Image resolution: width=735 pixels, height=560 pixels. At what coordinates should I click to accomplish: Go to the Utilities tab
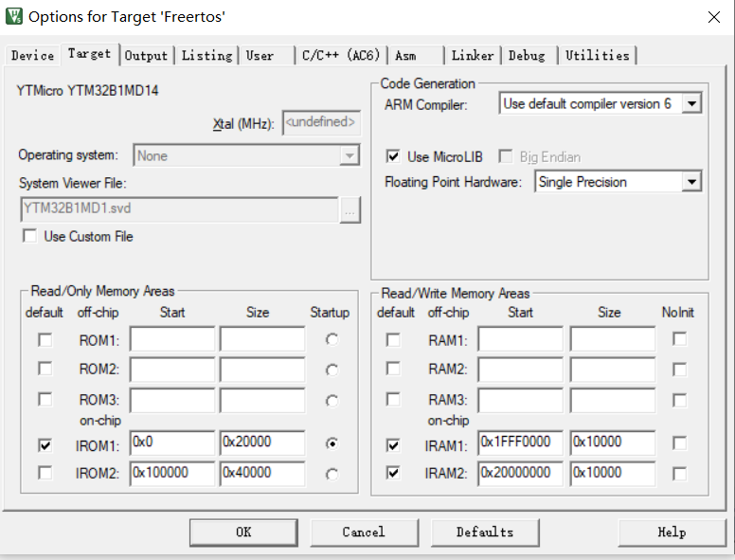click(597, 55)
